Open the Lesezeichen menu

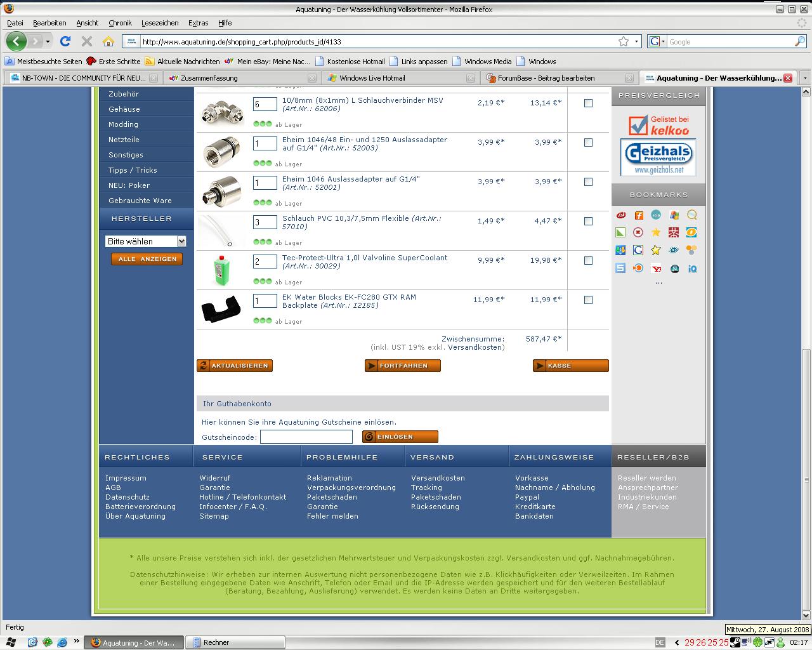point(160,23)
